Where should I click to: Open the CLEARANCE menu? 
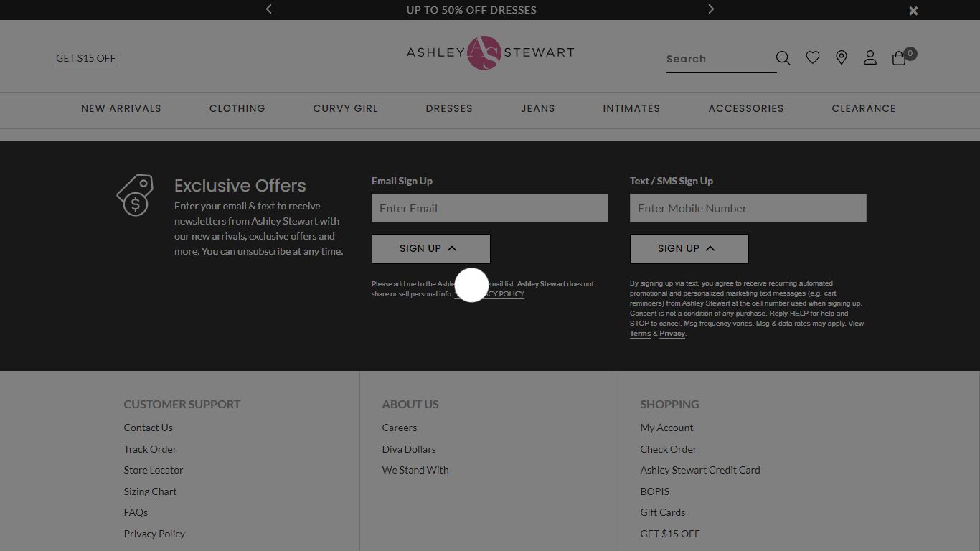click(x=863, y=108)
